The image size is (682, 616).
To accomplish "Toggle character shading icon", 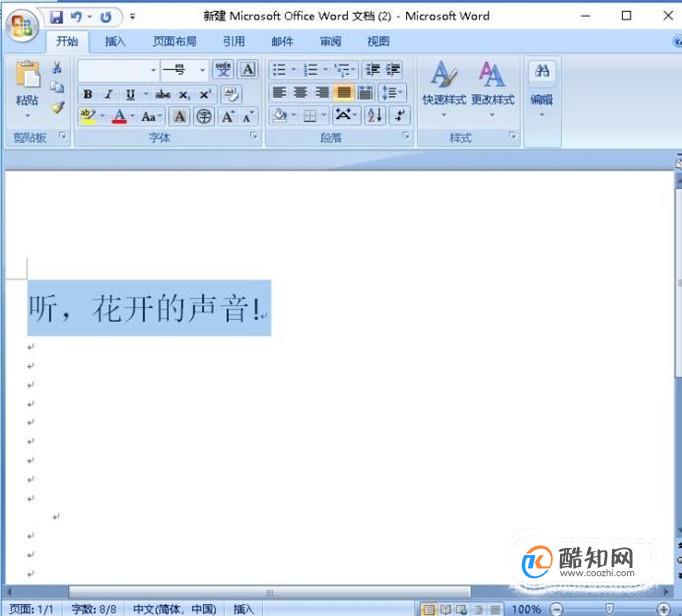I will (180, 116).
